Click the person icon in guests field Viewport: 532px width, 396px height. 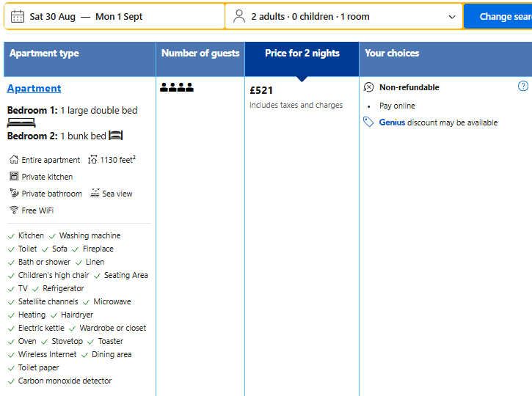pyautogui.click(x=239, y=16)
